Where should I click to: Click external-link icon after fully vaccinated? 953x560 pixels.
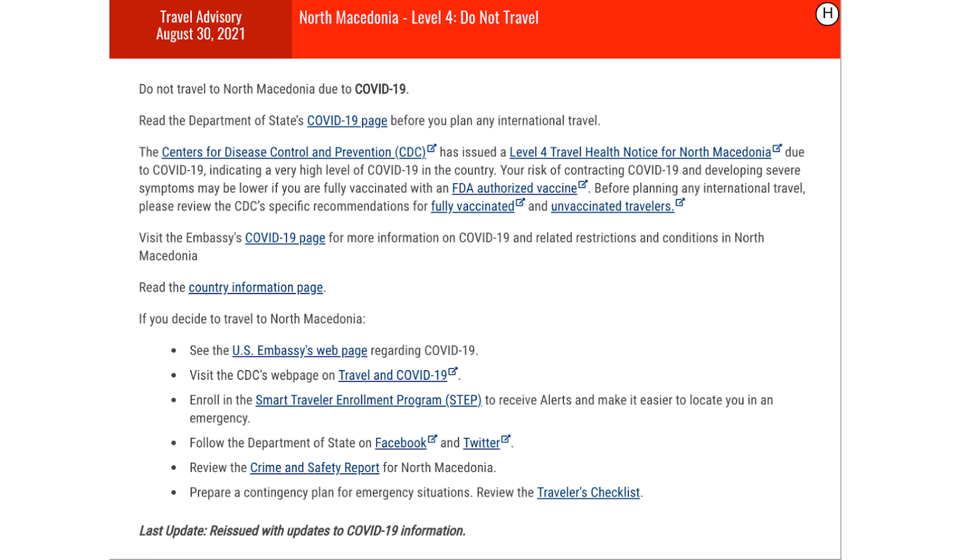(x=520, y=202)
